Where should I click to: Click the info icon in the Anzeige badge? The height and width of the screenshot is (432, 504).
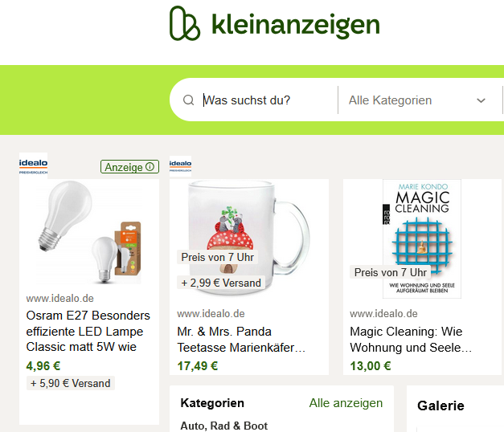tap(150, 167)
